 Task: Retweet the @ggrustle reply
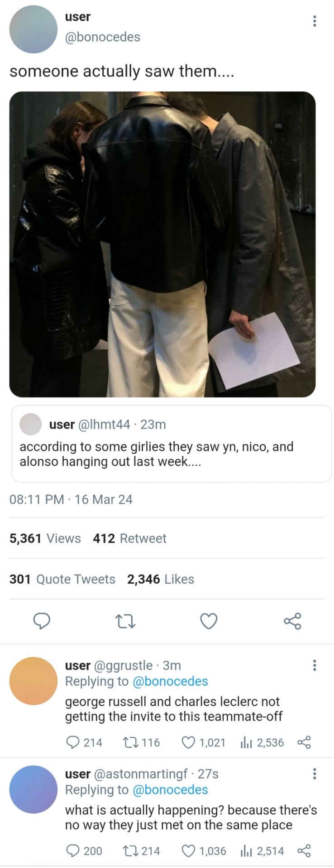pos(129,742)
